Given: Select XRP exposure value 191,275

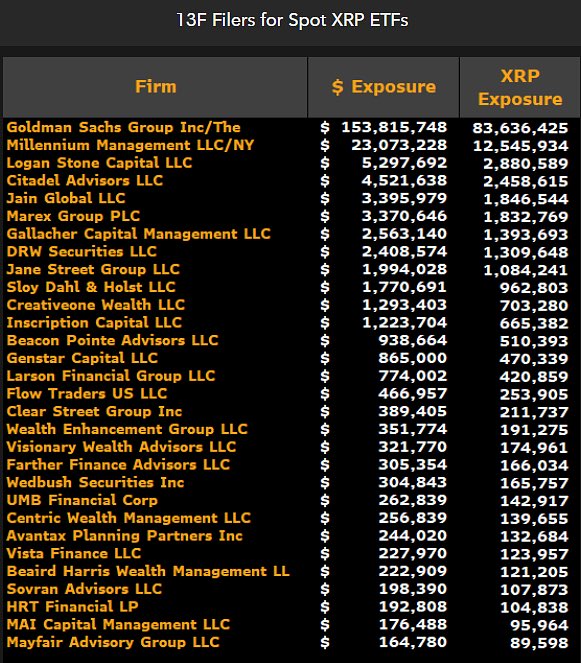Looking at the screenshot, I should click(x=534, y=430).
